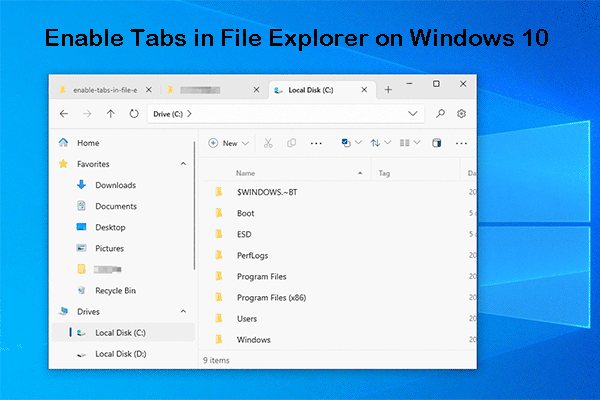The width and height of the screenshot is (600, 400).
Task: Open Recycle Bin in the sidebar
Action: click(116, 291)
